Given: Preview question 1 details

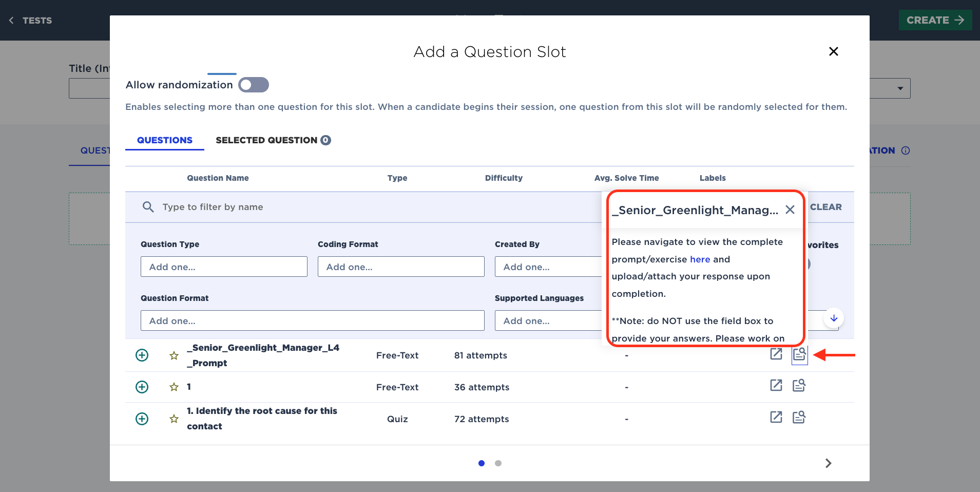Looking at the screenshot, I should pos(799,385).
